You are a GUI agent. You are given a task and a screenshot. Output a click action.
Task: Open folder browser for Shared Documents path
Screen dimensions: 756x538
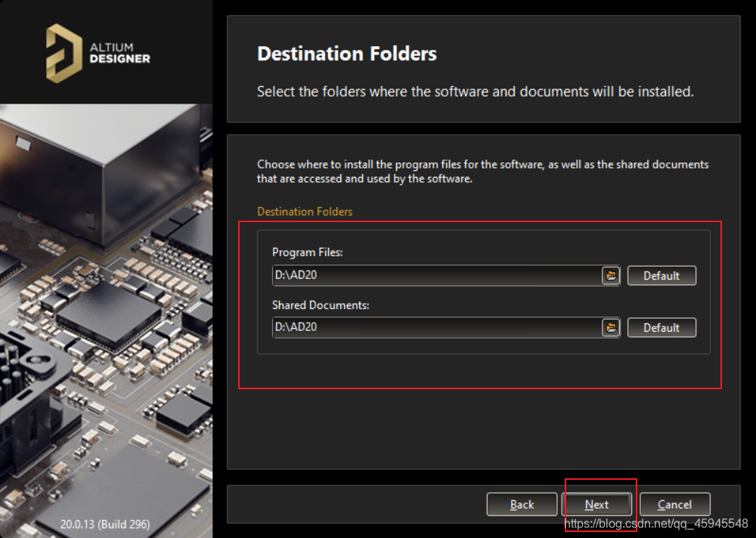coord(611,328)
